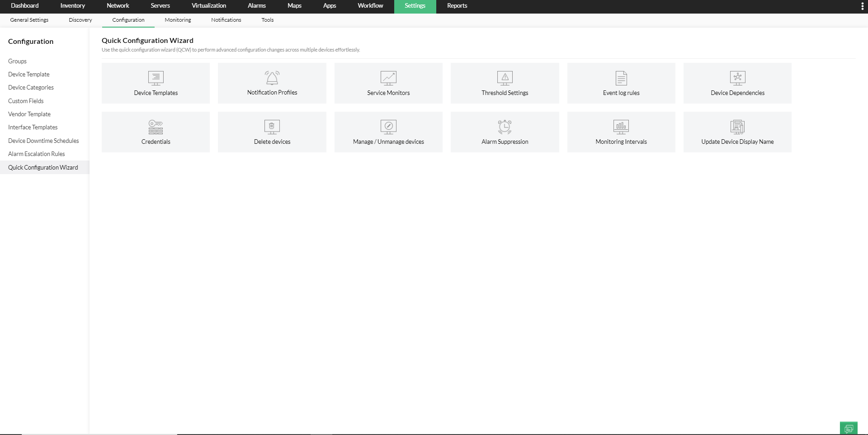Open the Device Templates wizard
The width and height of the screenshot is (868, 435).
click(x=156, y=83)
